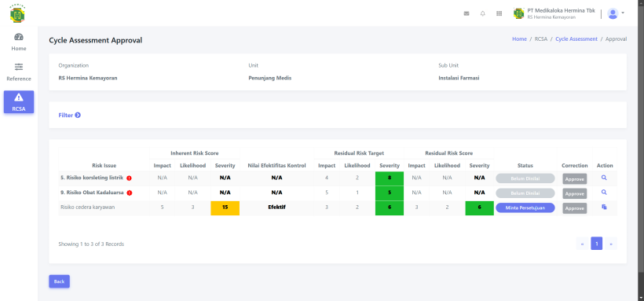The width and height of the screenshot is (644, 301).
Task: Select the 5. Risiko korsleting listrik text
Action: [92, 178]
